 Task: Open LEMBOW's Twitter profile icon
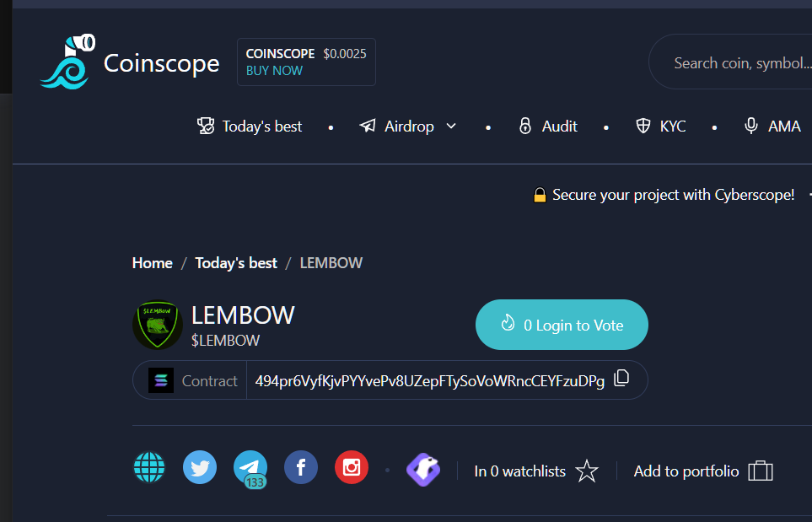(200, 468)
